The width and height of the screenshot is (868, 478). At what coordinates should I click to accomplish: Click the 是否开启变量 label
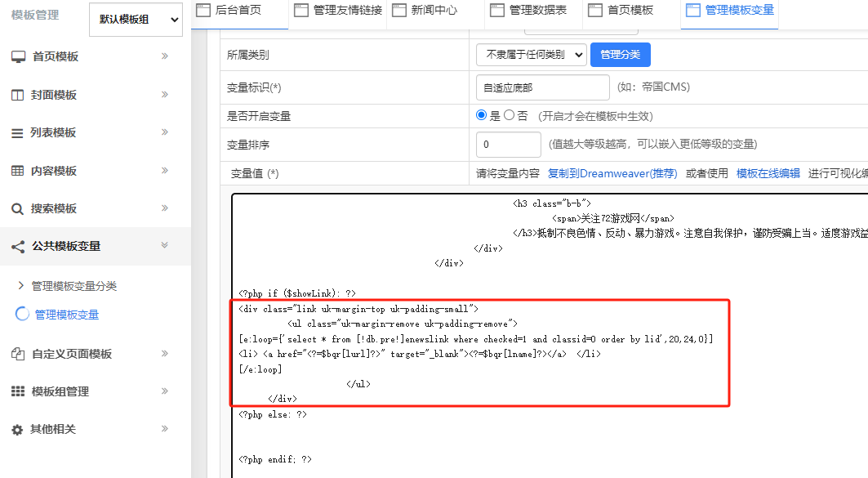259,116
